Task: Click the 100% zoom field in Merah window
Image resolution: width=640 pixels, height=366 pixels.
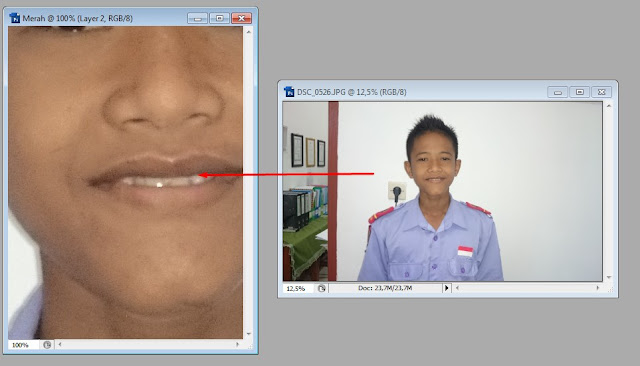Action: pos(23,345)
